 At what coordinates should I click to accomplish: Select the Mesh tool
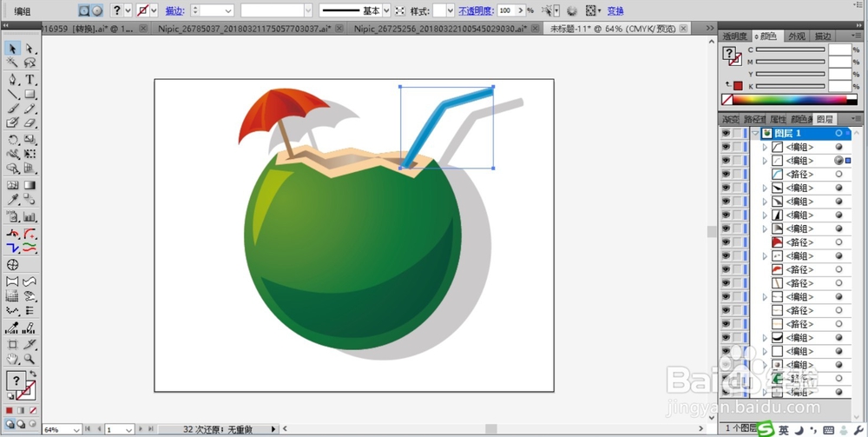pyautogui.click(x=13, y=186)
